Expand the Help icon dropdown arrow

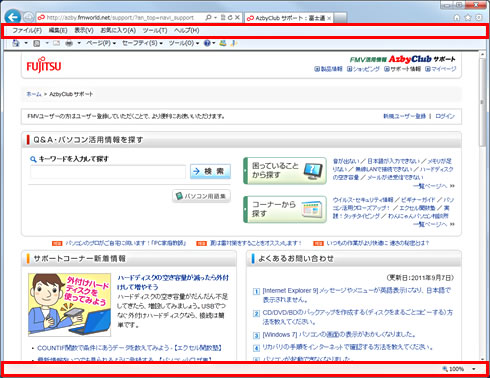214,43
